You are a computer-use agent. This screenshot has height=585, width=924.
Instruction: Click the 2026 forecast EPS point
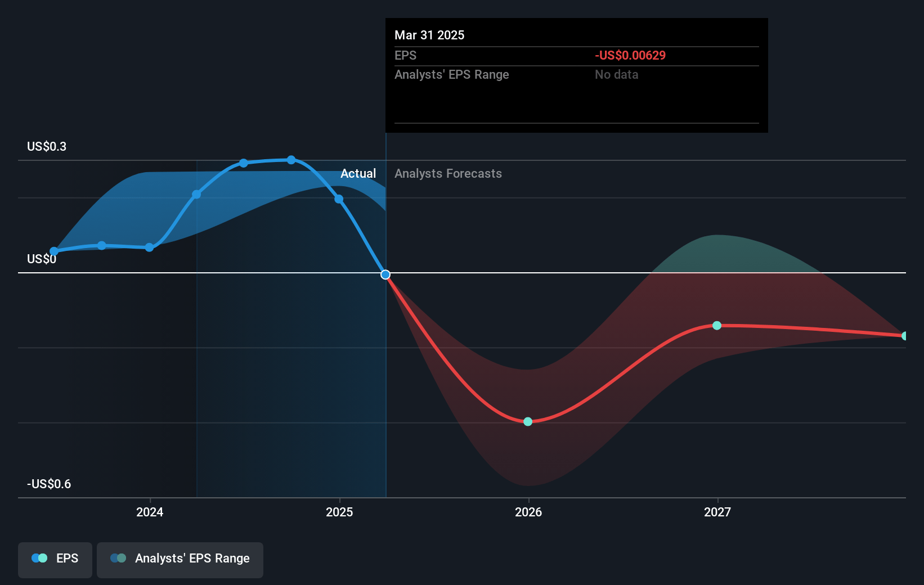click(528, 421)
